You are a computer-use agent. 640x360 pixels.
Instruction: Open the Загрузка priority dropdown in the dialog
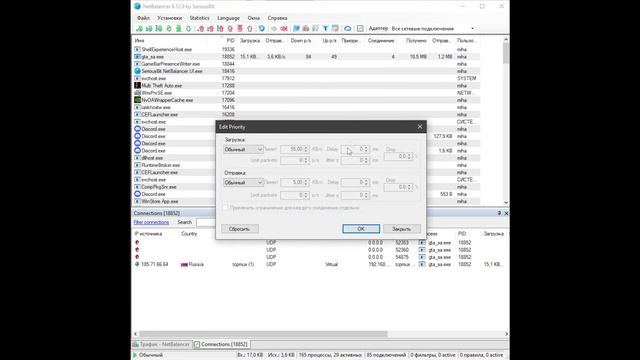[x=243, y=149]
